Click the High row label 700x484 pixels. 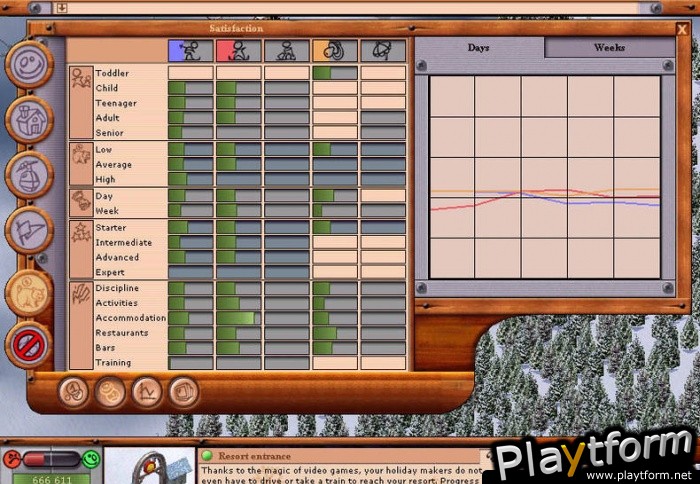coord(105,179)
